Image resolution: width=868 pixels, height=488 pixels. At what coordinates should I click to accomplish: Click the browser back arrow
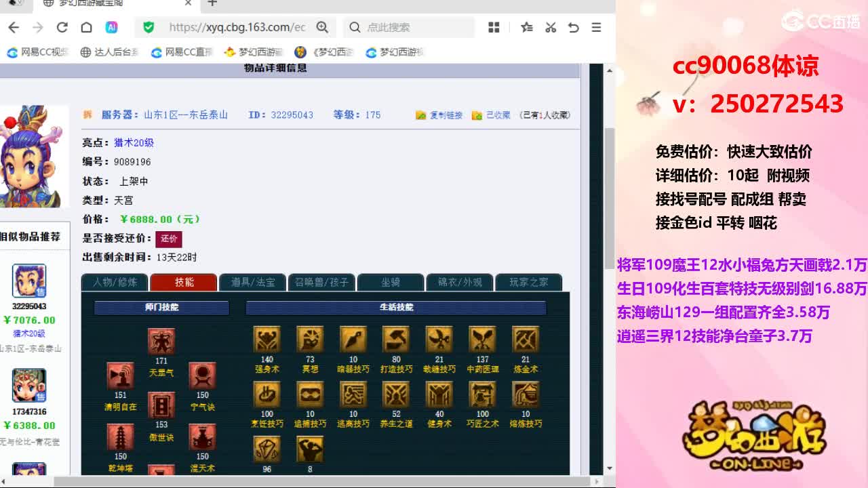14,27
